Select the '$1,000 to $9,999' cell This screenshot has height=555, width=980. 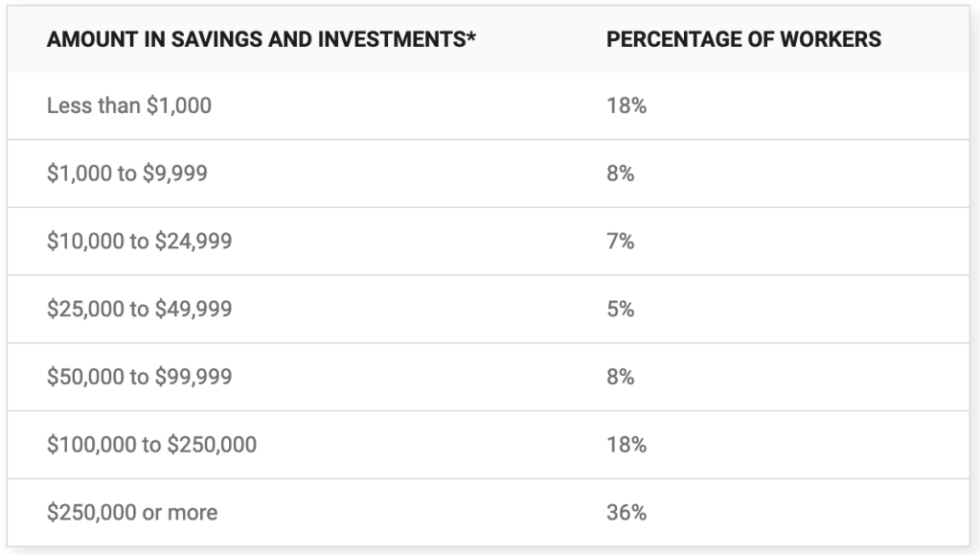[126, 173]
